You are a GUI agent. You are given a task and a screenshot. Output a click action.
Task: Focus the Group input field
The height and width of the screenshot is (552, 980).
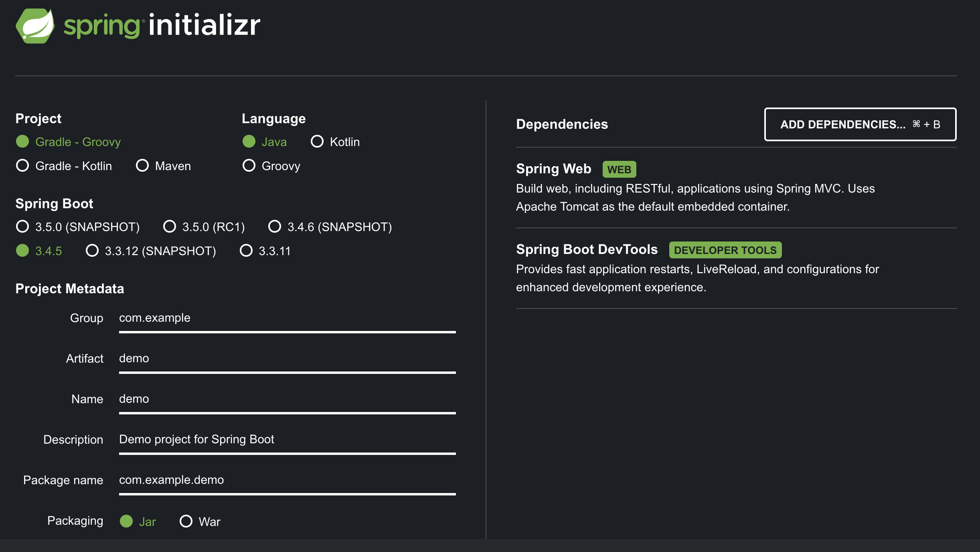(288, 319)
